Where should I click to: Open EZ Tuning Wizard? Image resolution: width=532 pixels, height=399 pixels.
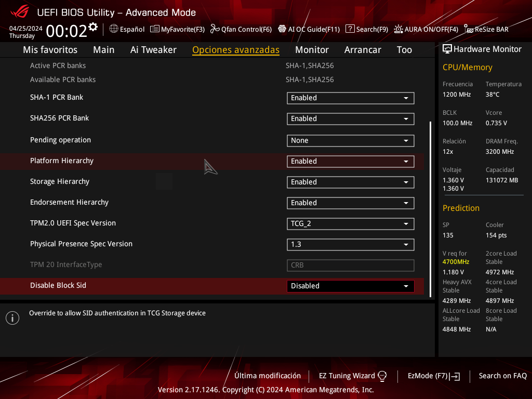coord(347,376)
